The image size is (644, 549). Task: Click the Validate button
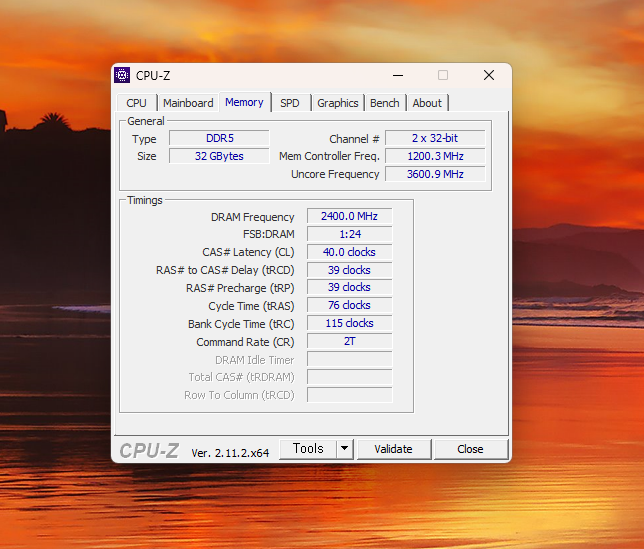pos(393,449)
